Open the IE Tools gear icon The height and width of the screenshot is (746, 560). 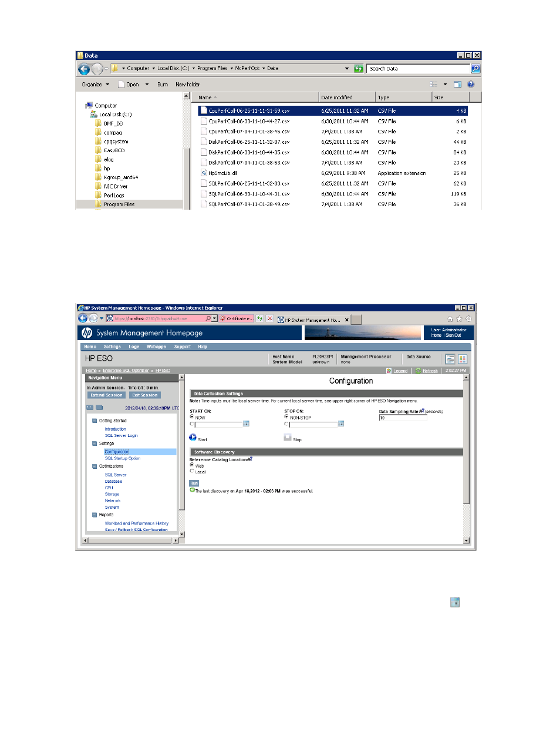coord(468,319)
